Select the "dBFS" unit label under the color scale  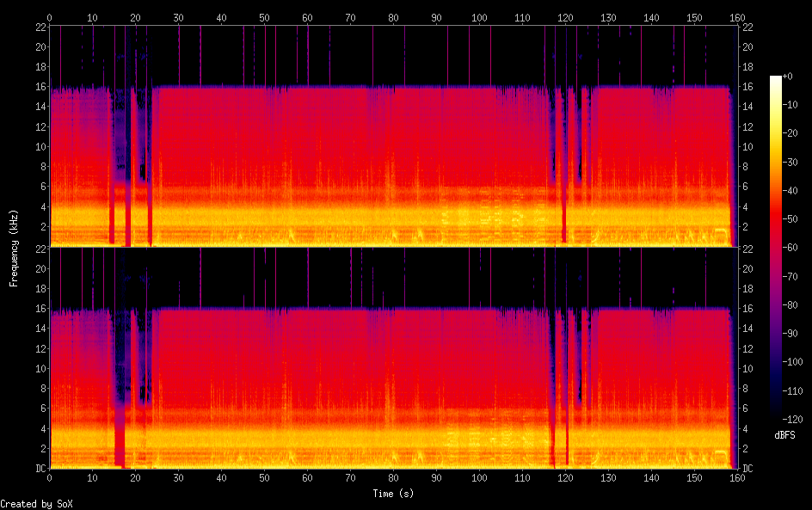tap(784, 435)
